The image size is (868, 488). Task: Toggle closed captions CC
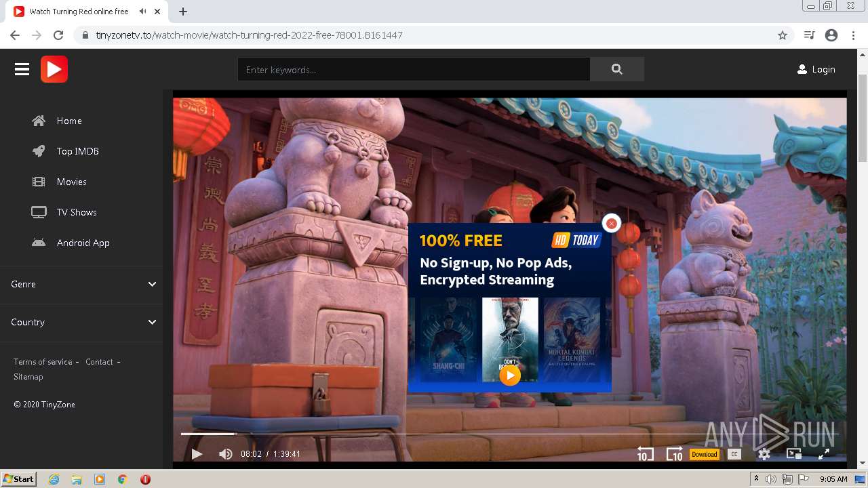[734, 455]
